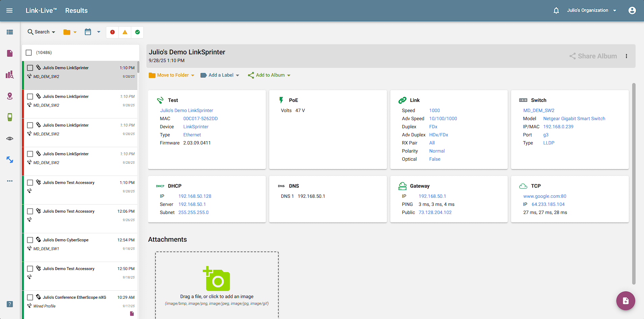
Task: Select the Analysis charts icon
Action: click(10, 75)
